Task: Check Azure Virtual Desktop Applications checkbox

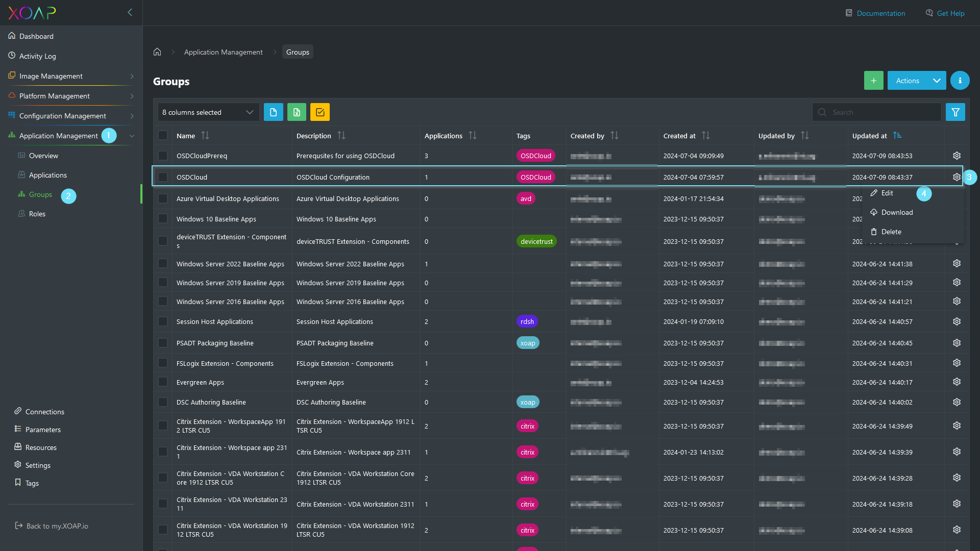Action: click(x=163, y=198)
